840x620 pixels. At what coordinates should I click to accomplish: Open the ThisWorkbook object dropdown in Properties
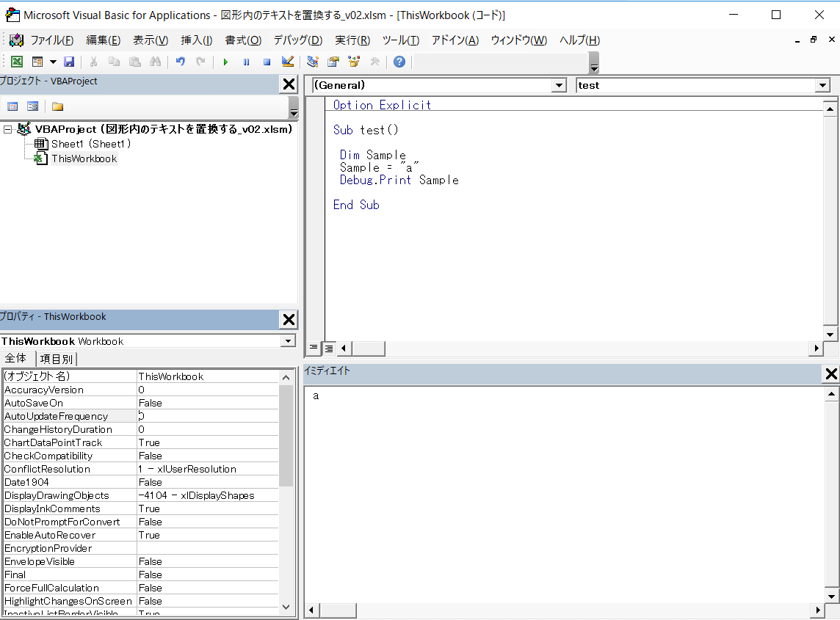tap(289, 340)
